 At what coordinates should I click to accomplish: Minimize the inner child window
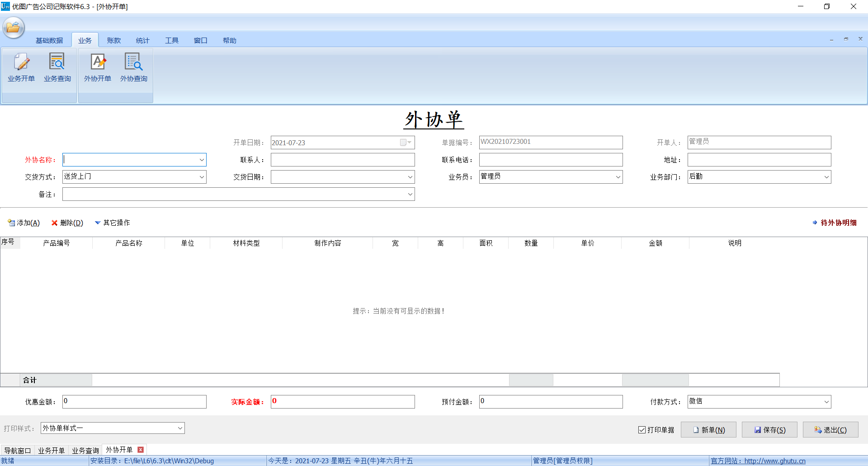(831, 39)
